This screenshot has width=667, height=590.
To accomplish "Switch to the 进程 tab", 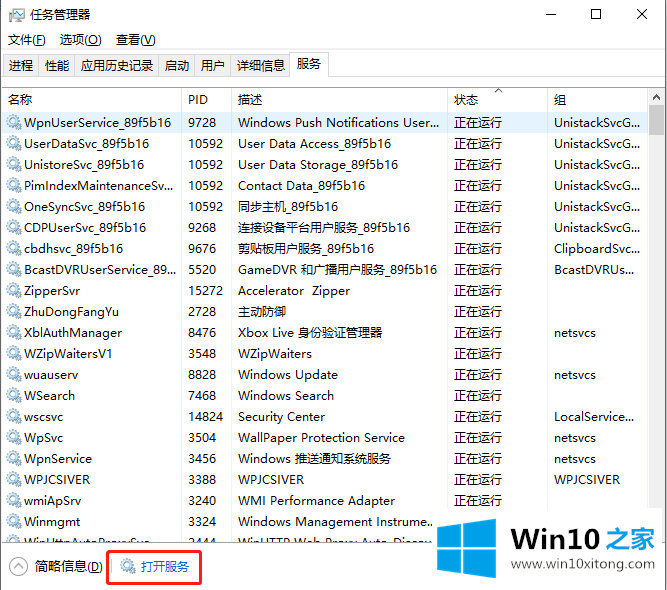I will [x=20, y=66].
